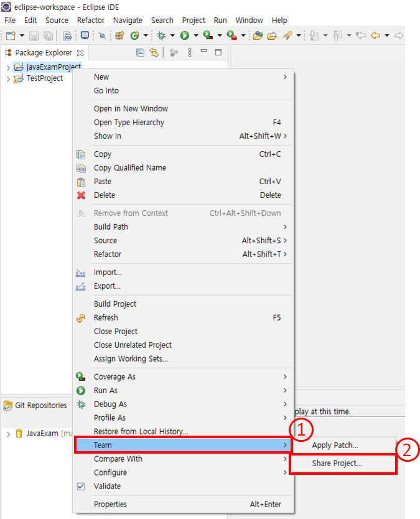Open the New Java Class dropdown arrow
This screenshot has width=420, height=519.
(146, 35)
